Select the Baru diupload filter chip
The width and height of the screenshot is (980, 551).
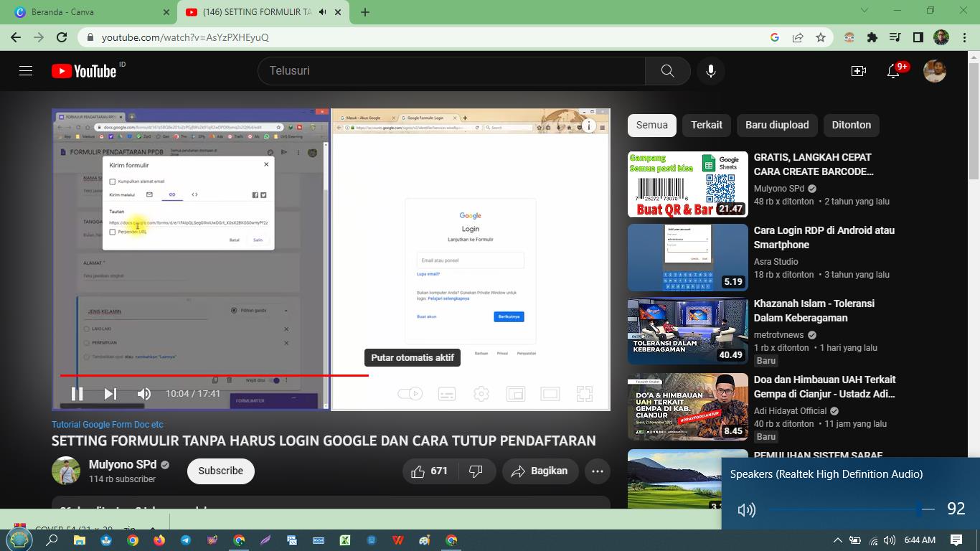click(x=776, y=125)
